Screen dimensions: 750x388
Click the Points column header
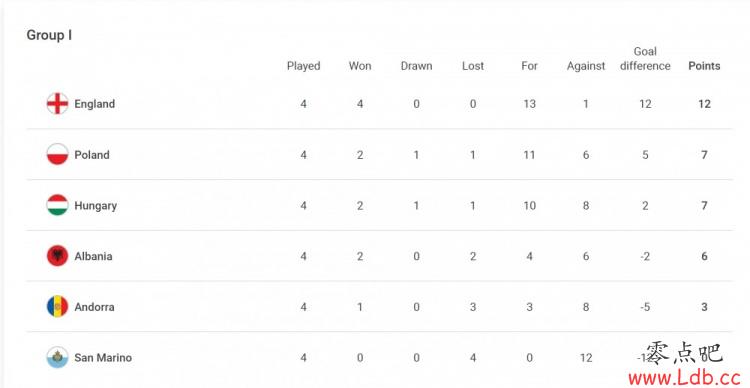704,66
